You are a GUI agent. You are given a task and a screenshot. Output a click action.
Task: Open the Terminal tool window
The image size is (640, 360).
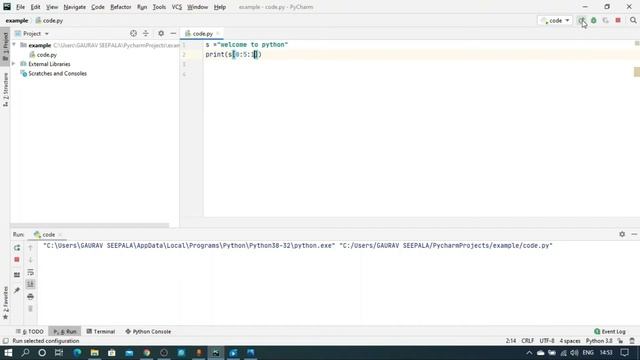[100, 331]
